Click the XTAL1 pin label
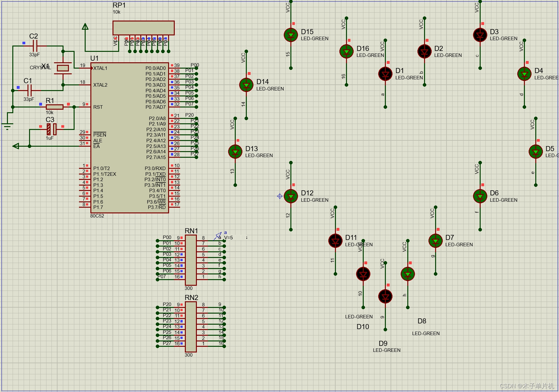The image size is (559, 392). click(100, 68)
